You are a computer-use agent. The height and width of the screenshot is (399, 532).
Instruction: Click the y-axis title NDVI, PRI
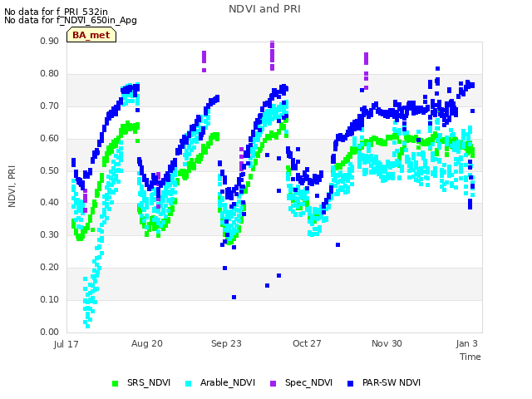click(x=12, y=186)
